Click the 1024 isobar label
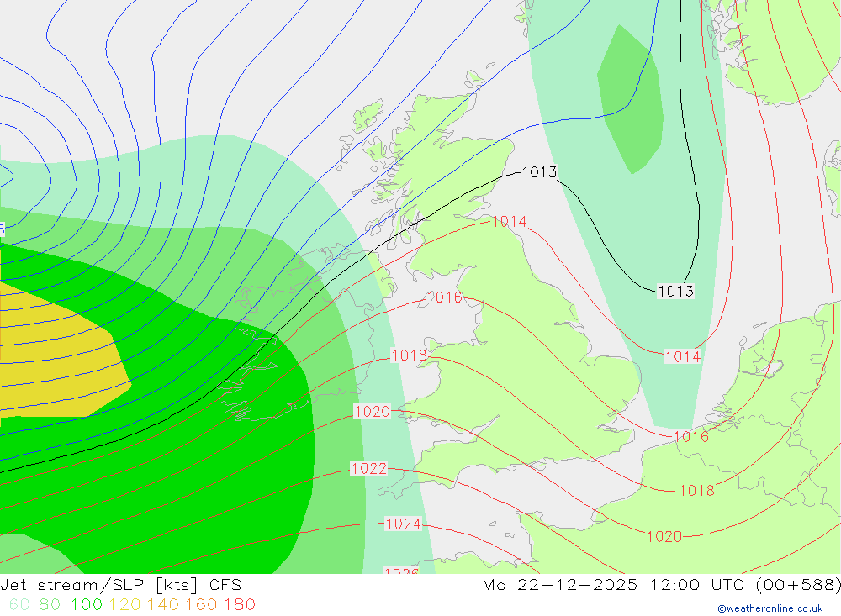Screen dimensions: 841x616 404,524
